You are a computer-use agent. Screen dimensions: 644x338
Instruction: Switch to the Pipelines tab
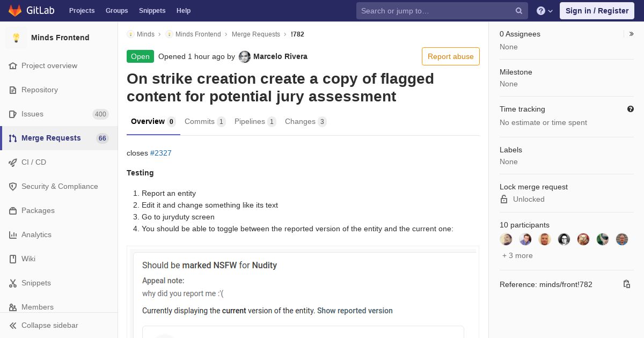255,121
